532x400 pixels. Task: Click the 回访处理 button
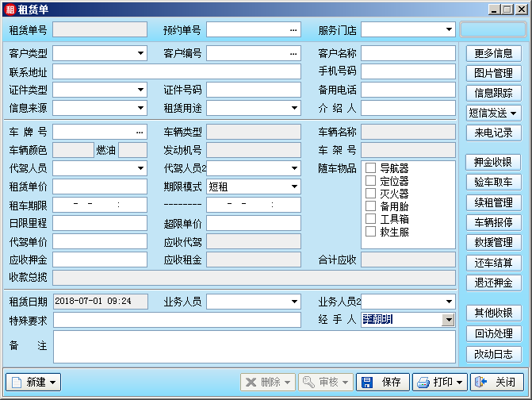[x=493, y=333]
